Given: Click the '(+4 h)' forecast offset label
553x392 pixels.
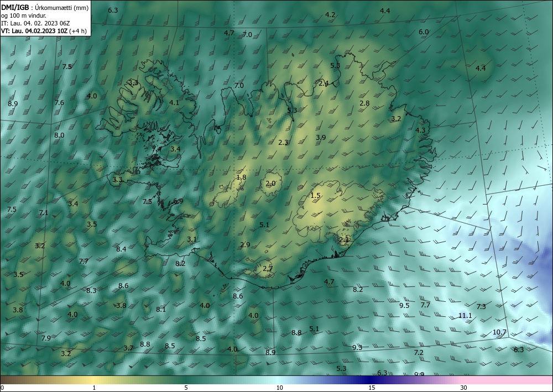Looking at the screenshot, I should [78, 31].
